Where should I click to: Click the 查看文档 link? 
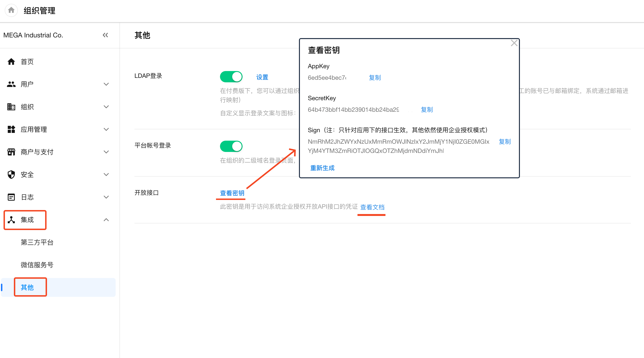[372, 207]
